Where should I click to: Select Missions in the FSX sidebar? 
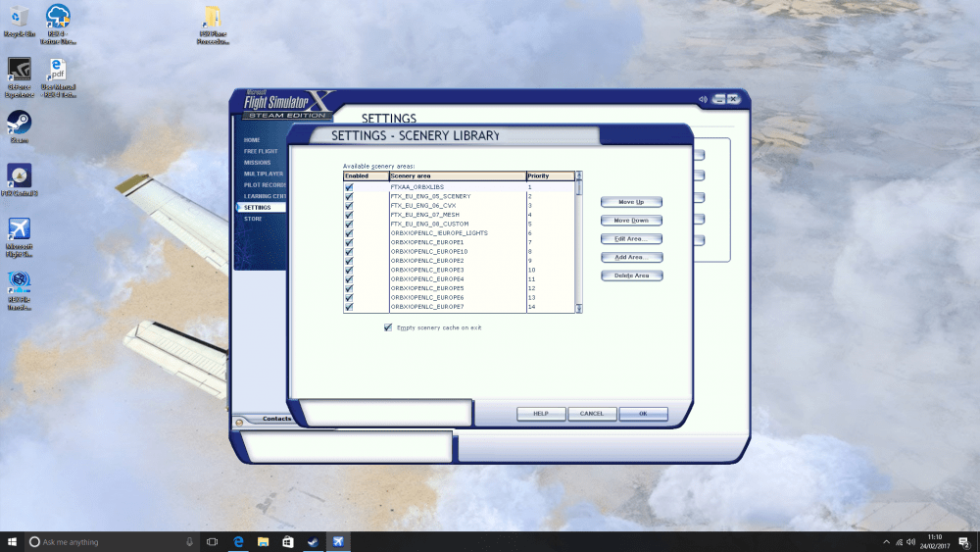coord(257,163)
